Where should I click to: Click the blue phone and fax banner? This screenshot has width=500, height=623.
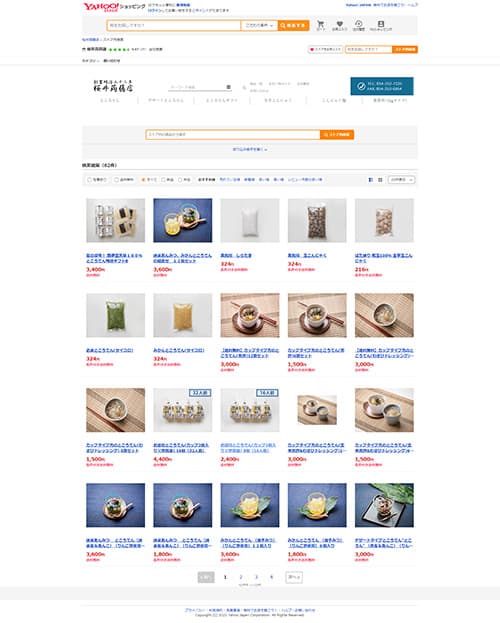(x=382, y=86)
